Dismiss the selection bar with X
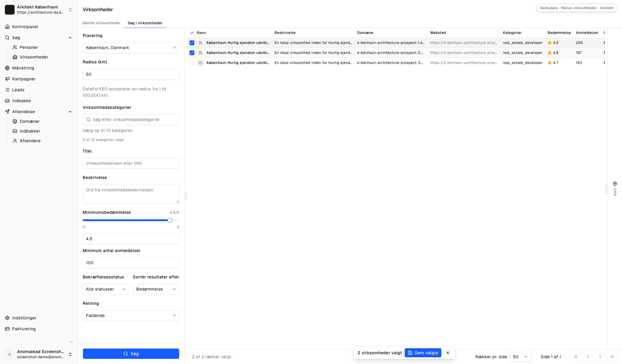 [448, 353]
